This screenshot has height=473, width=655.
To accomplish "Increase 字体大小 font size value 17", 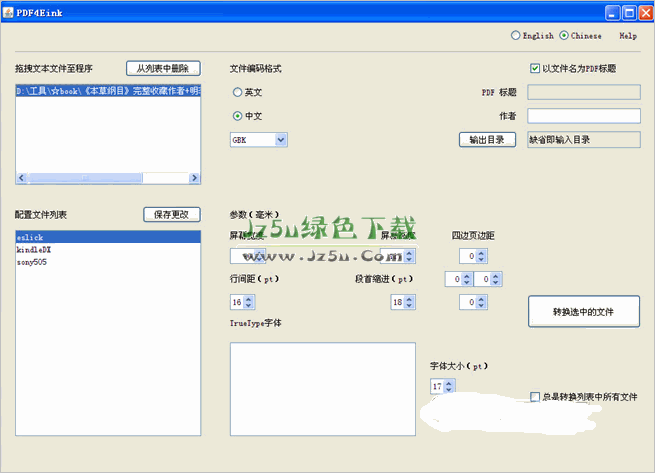I will tap(449, 383).
